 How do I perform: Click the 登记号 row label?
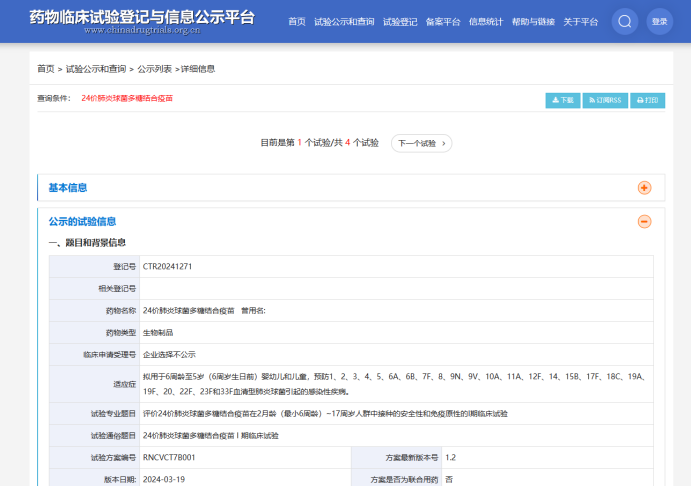[x=124, y=266]
